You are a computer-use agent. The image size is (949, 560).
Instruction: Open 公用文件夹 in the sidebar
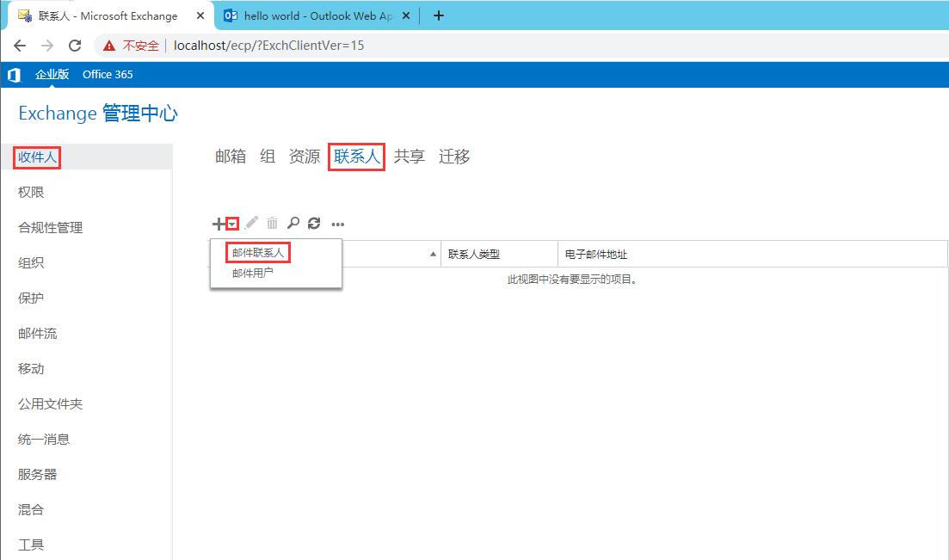pyautogui.click(x=50, y=403)
